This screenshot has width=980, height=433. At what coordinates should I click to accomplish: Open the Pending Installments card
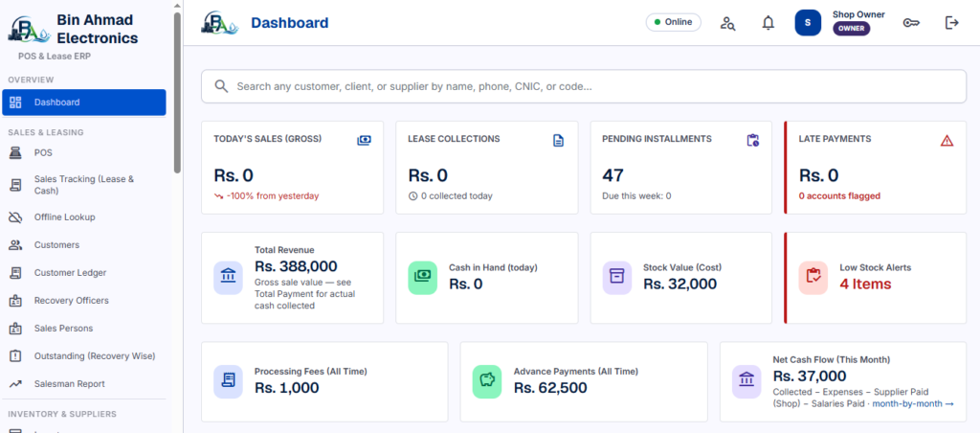(x=681, y=168)
